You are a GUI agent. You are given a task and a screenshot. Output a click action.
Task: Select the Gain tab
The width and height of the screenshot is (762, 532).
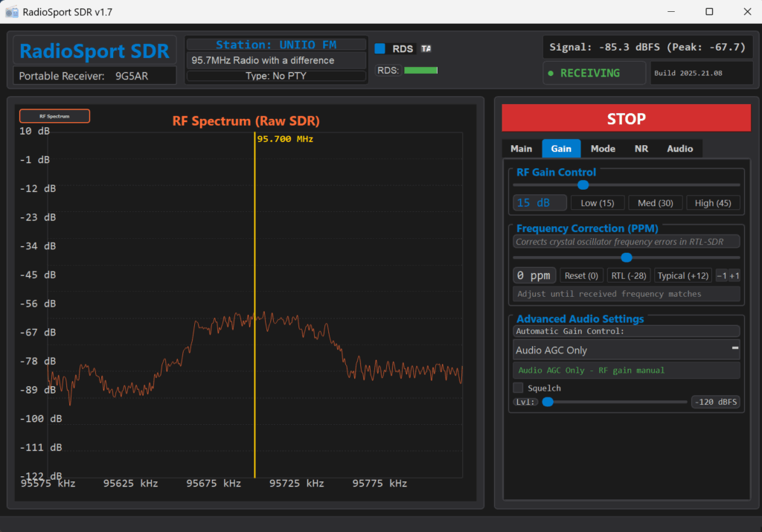click(x=561, y=149)
